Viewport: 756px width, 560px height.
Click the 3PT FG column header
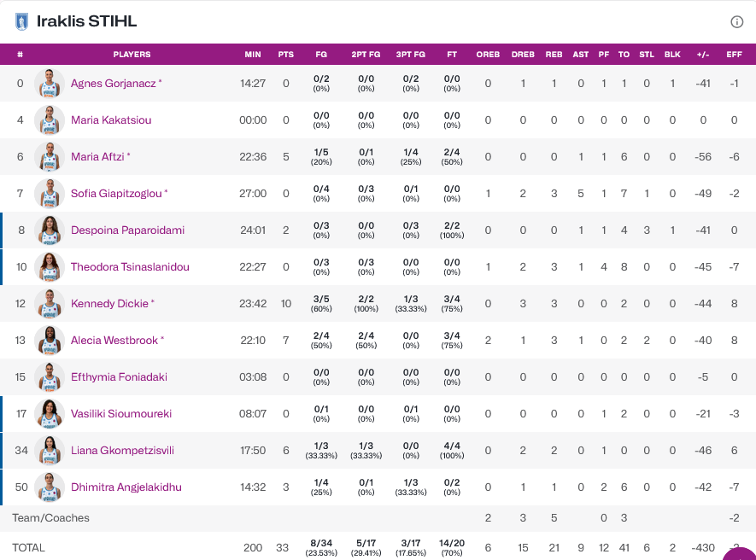tap(410, 55)
